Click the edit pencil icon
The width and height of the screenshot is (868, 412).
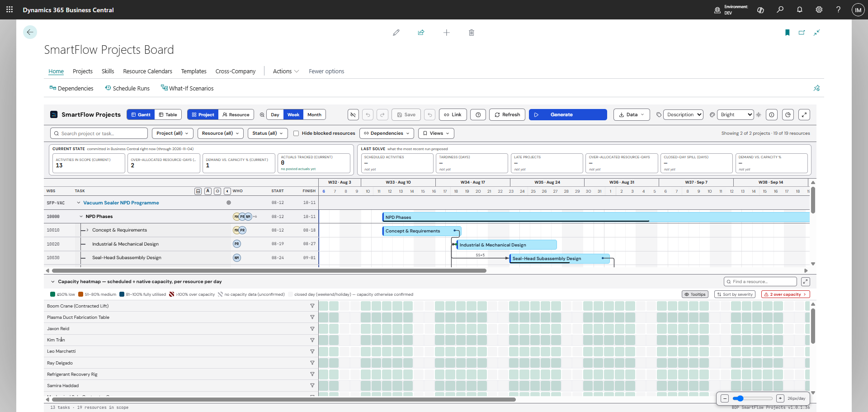[396, 33]
